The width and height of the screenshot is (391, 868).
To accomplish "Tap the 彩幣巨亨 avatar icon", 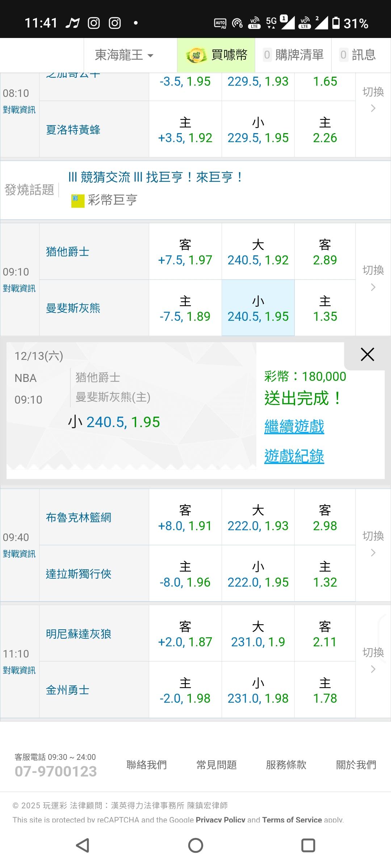I will pos(78,200).
